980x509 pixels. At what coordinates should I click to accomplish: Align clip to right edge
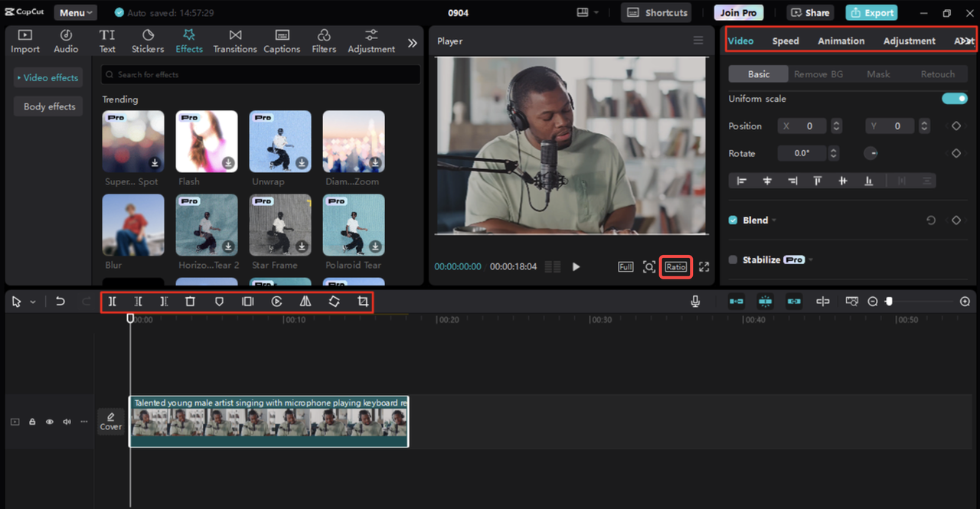[792, 181]
